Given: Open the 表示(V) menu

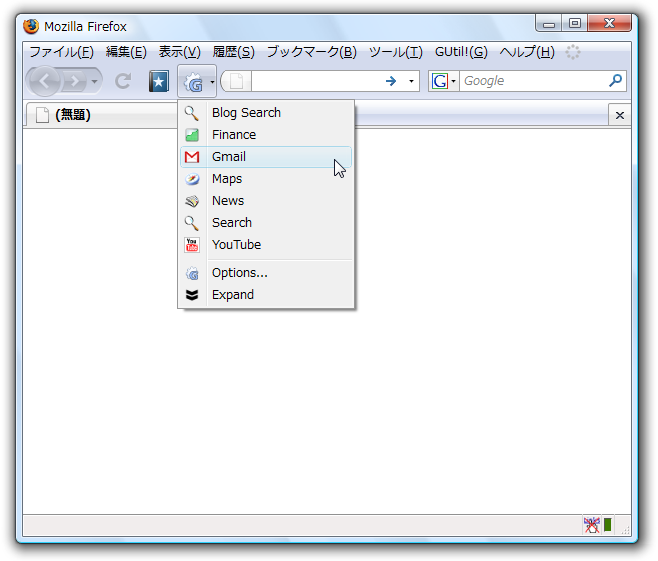Looking at the screenshot, I should pyautogui.click(x=180, y=52).
